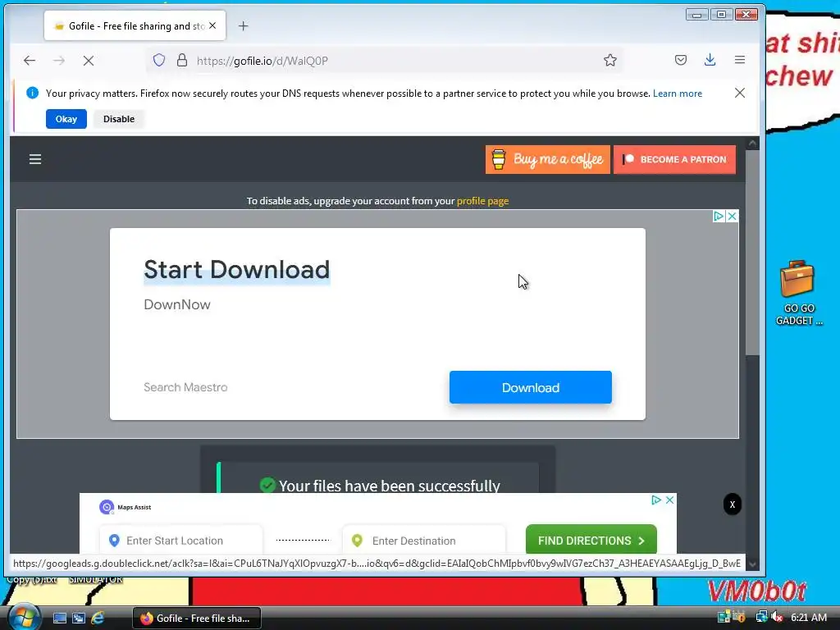Click the AdChoices icon on the top ad
This screenshot has height=630, width=840.
[719, 216]
